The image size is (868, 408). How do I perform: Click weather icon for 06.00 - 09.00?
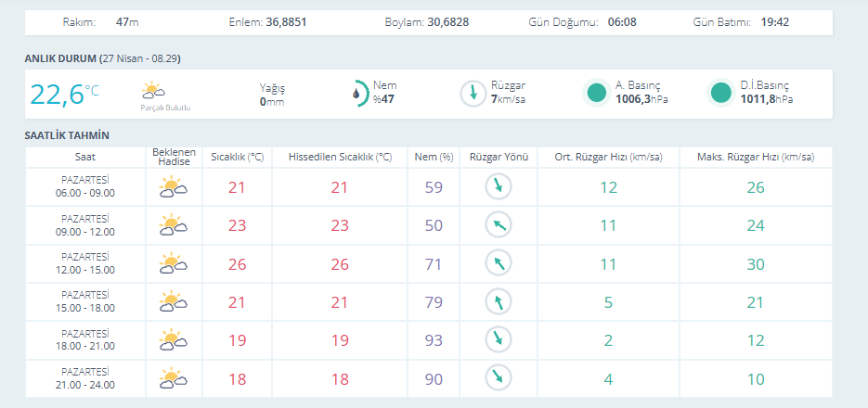pos(174,187)
